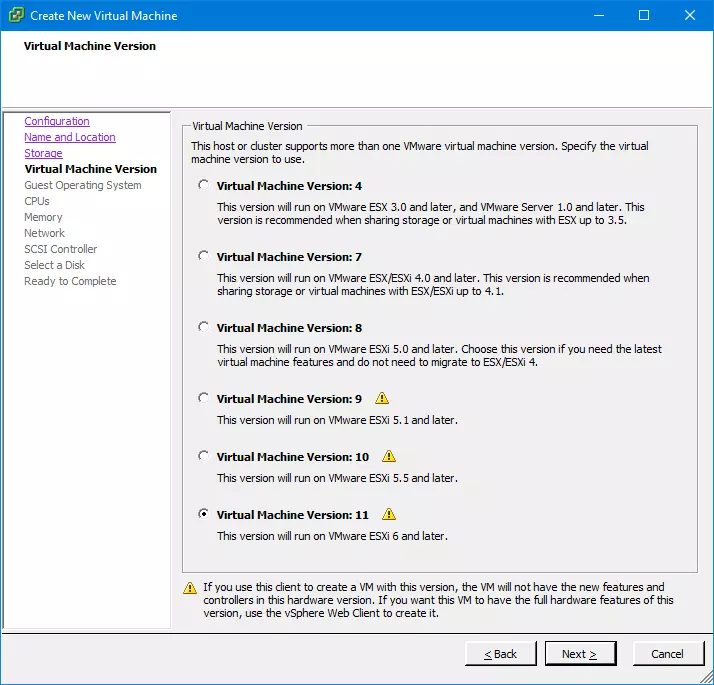Viewport: 714px width, 685px height.
Task: Click Guest Operating System in the step list
Action: point(83,185)
